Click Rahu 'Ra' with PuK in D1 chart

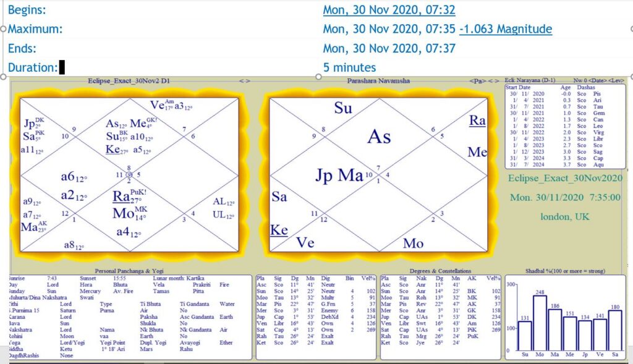129,196
